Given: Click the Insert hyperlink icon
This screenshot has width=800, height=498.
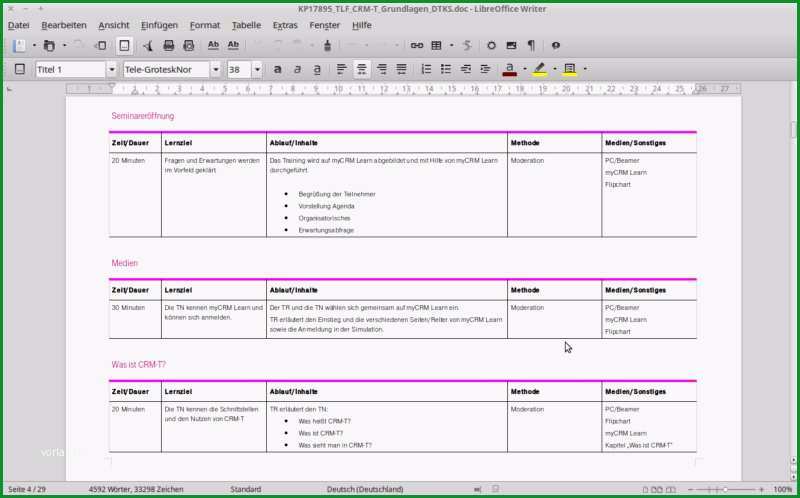Looking at the screenshot, I should (x=417, y=45).
